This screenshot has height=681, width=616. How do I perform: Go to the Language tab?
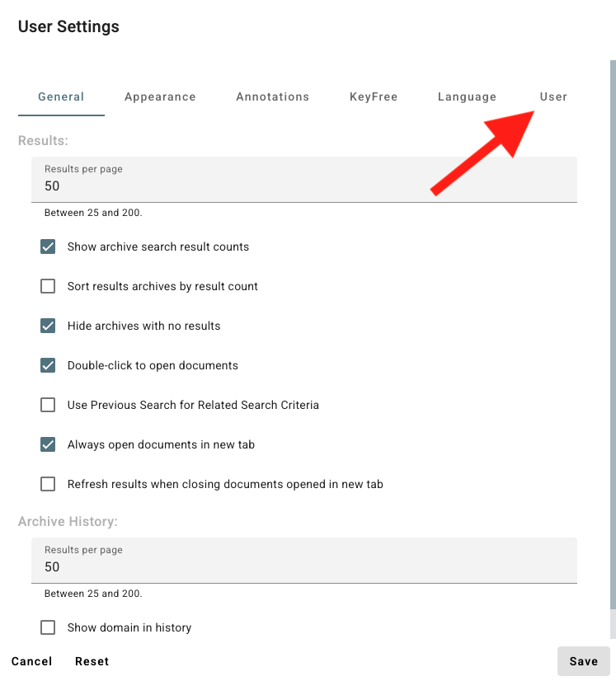(467, 96)
